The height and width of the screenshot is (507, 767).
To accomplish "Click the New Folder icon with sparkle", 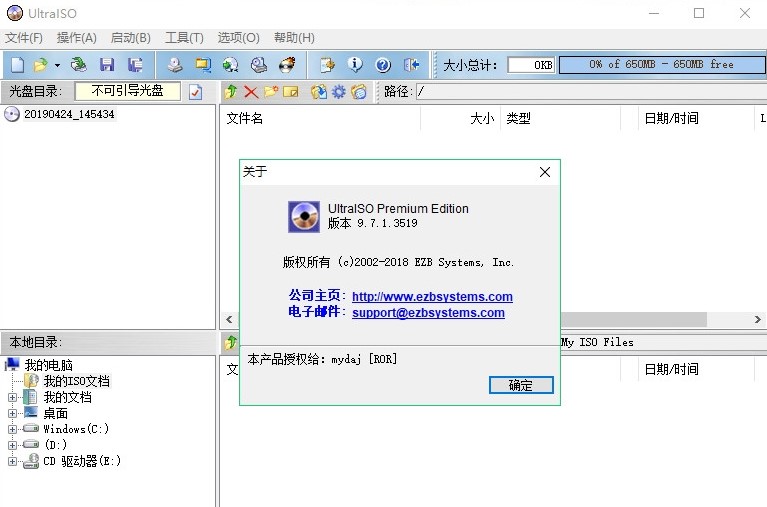I will coord(271,92).
